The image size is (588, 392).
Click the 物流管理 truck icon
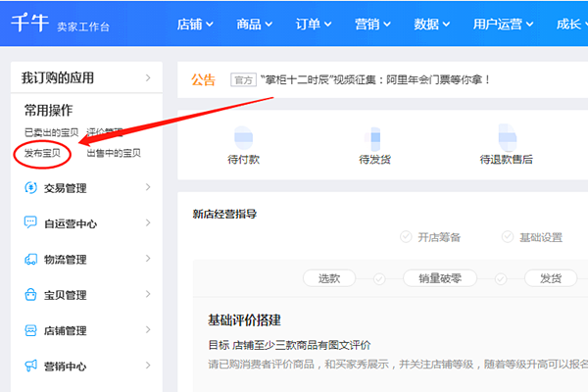pos(30,259)
